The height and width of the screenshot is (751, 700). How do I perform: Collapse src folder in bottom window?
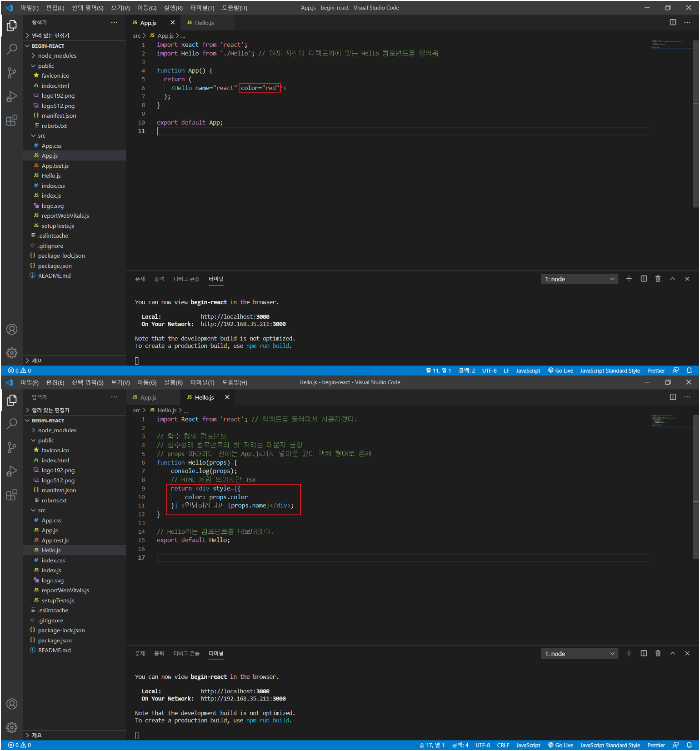coord(75,510)
